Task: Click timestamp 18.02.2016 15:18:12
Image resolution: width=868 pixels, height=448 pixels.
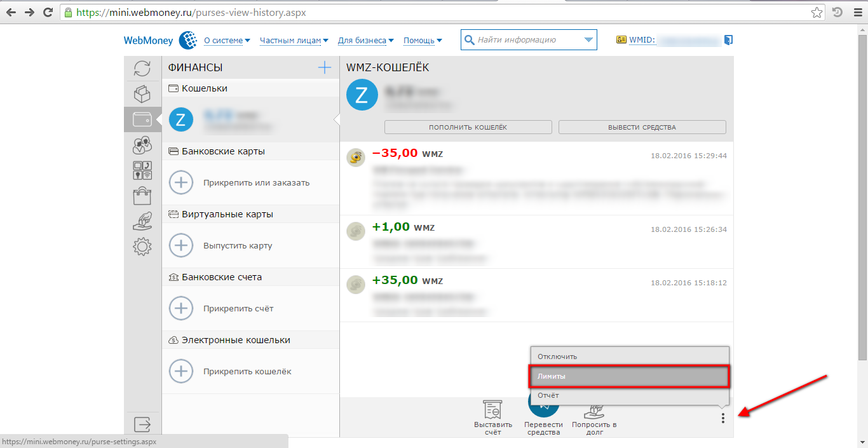Action: click(689, 282)
